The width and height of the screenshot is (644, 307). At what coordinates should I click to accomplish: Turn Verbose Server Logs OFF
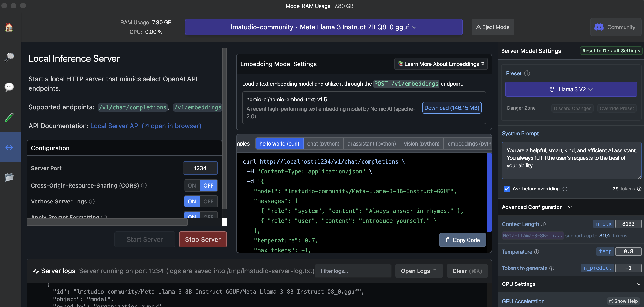[x=209, y=202]
